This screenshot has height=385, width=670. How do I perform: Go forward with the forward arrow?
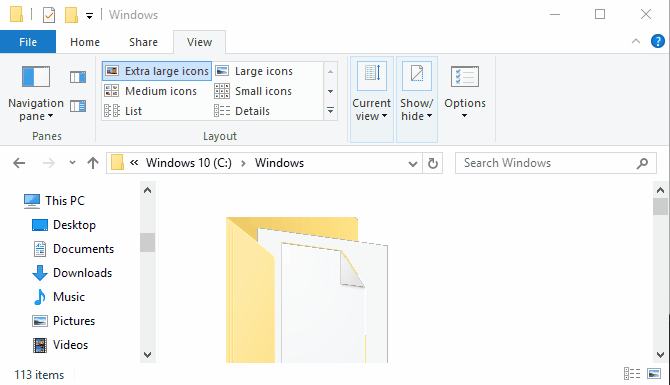pyautogui.click(x=49, y=163)
